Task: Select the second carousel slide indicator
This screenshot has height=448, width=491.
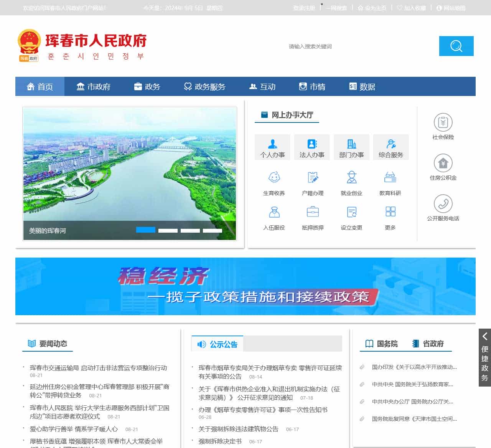Action: pos(168,231)
